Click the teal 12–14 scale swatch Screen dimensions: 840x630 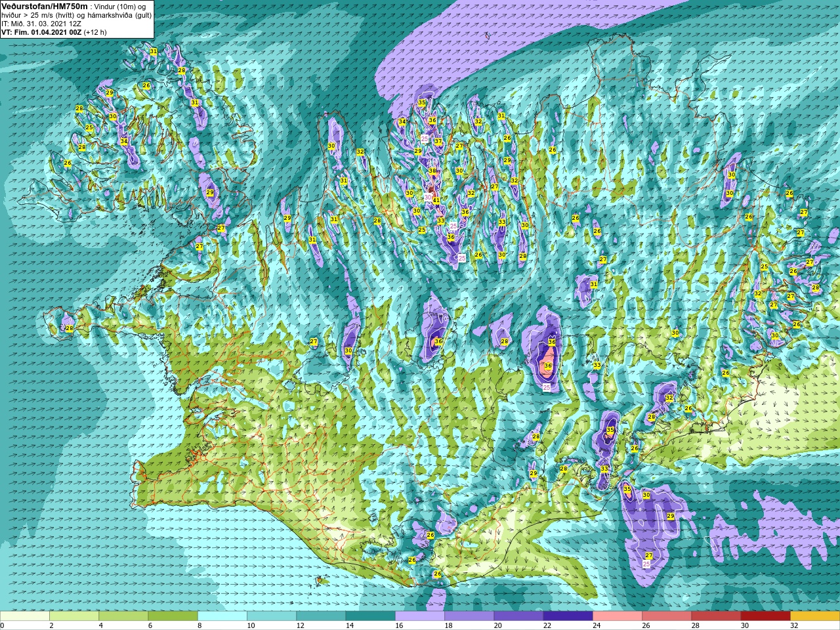(x=321, y=616)
